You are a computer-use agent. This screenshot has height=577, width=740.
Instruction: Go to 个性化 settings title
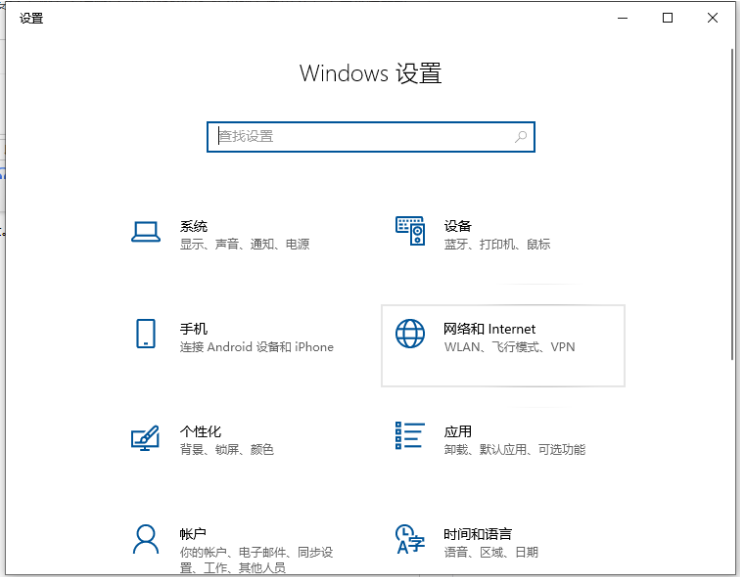click(201, 432)
